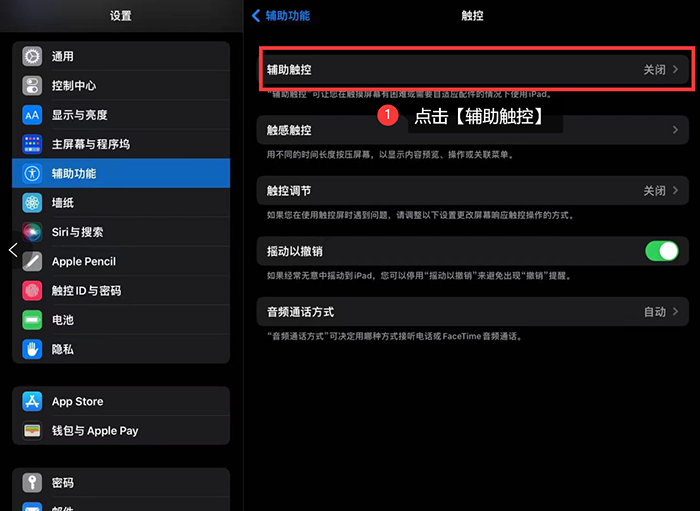Open Siri与搜索 settings
Screen dimensions: 700x511
pos(121,232)
